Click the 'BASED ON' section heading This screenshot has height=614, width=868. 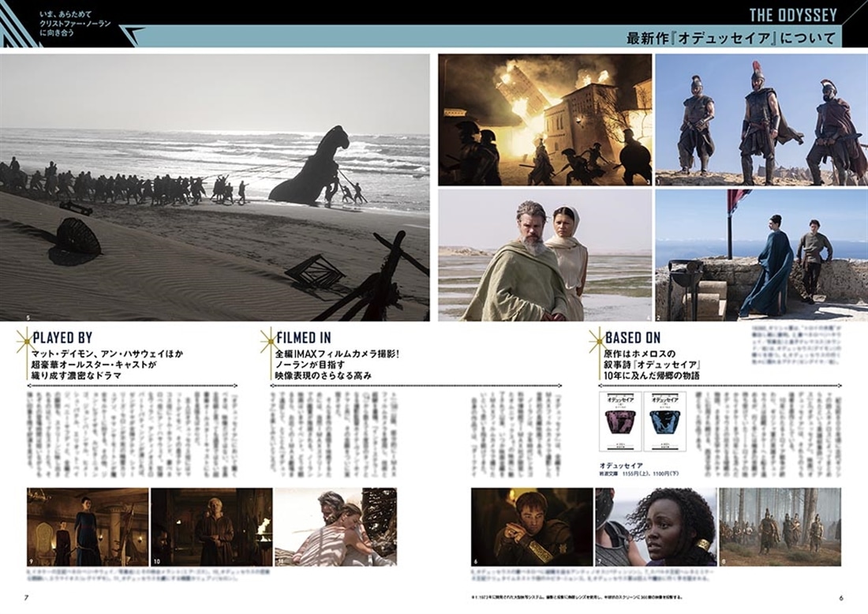[633, 338]
